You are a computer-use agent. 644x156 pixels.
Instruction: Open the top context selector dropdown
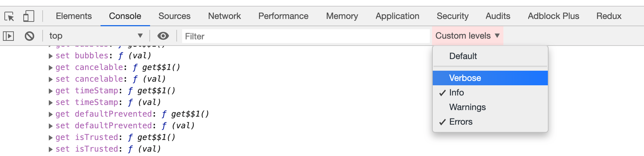pos(96,36)
